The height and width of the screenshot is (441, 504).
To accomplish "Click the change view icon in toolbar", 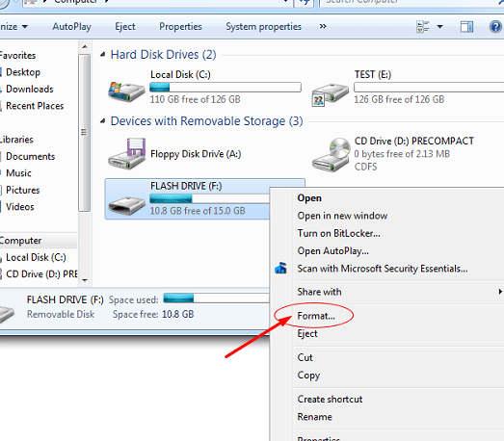I will [423, 27].
